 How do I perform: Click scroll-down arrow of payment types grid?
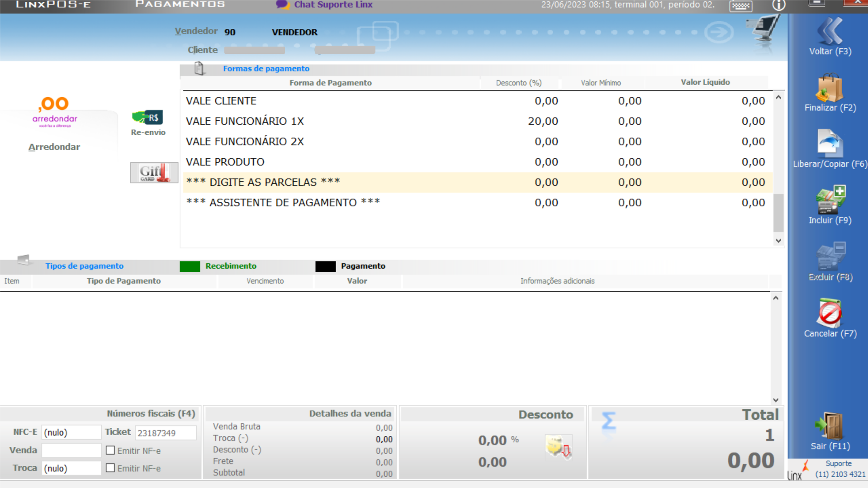776,400
